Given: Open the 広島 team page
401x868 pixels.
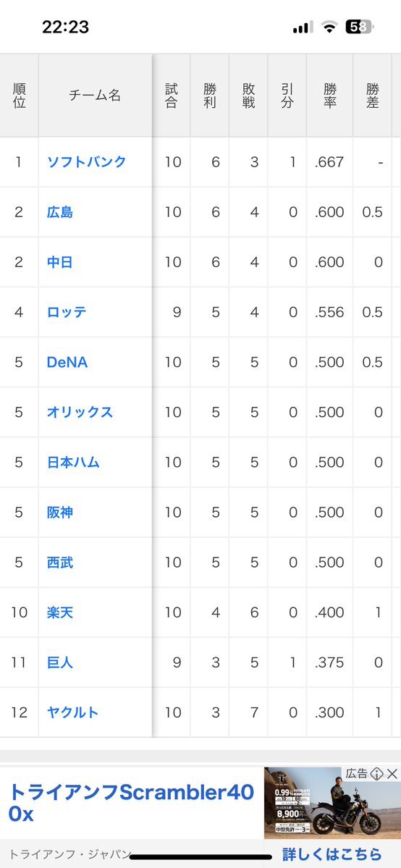Looking at the screenshot, I should coord(60,212).
